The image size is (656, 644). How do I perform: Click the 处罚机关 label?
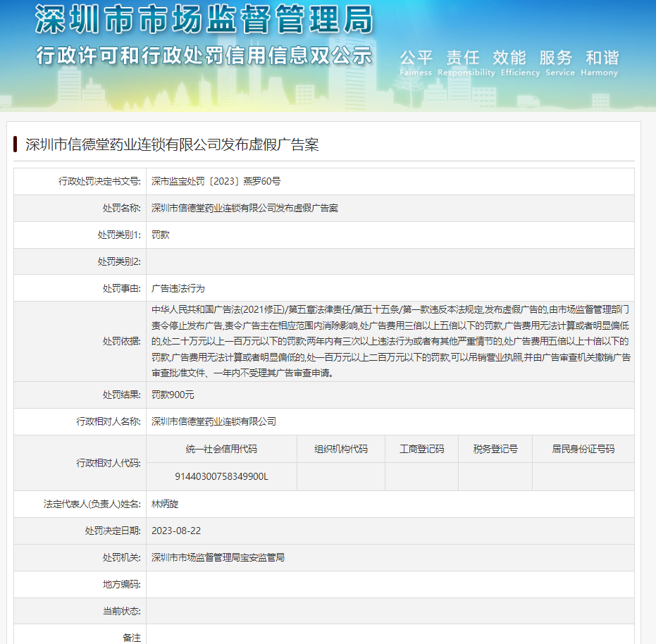point(122,557)
